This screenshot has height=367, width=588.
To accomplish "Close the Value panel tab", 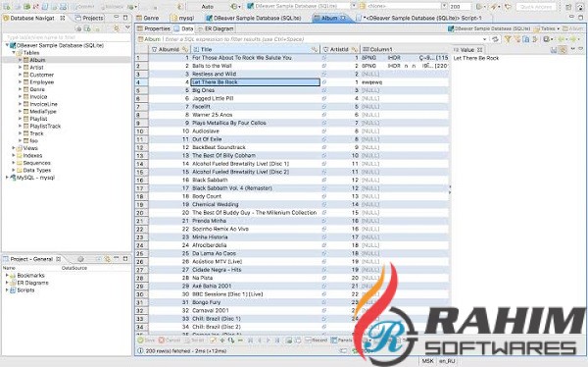I will point(479,50).
